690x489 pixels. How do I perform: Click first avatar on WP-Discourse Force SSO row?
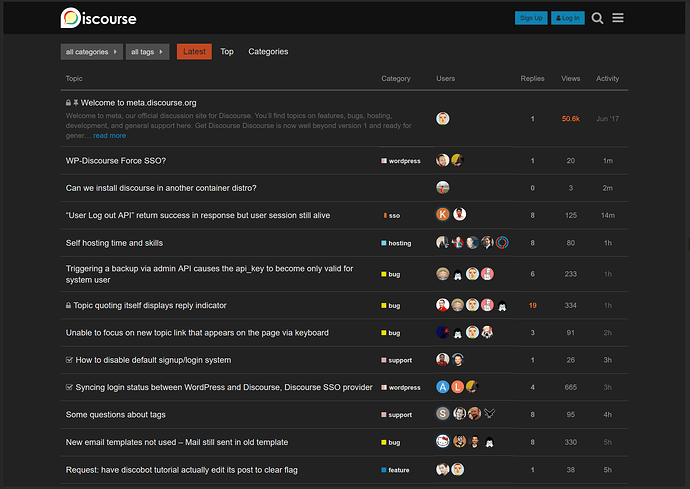[x=443, y=160]
